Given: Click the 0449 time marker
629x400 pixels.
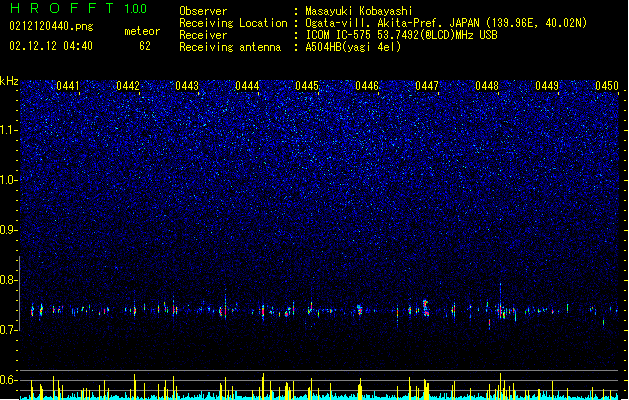Looking at the screenshot, I should 547,86.
